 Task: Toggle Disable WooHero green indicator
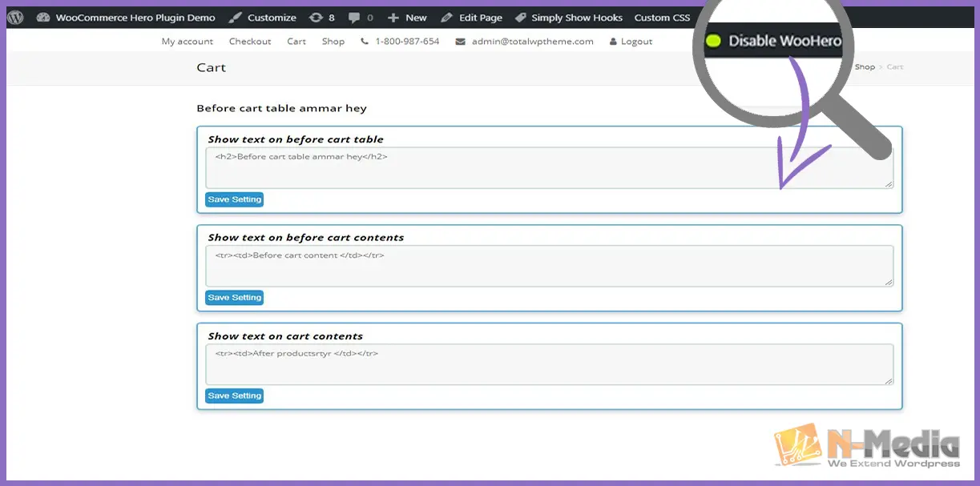click(x=713, y=41)
